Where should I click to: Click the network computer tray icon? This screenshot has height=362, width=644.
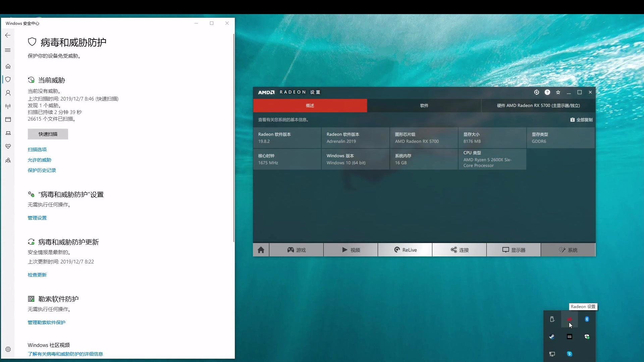click(x=552, y=354)
